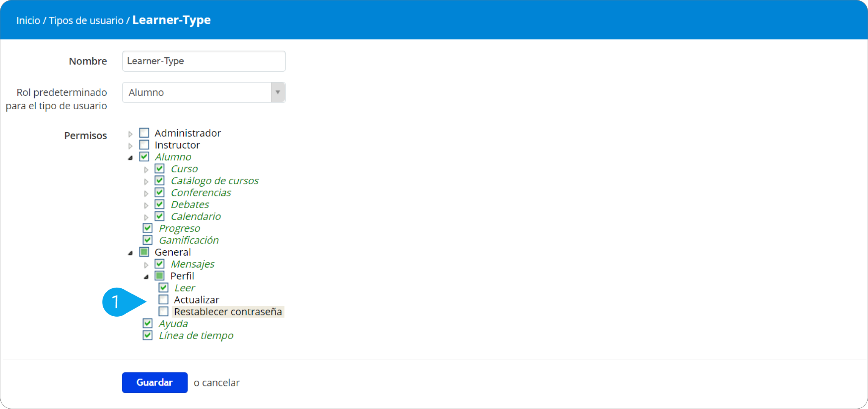
Task: Check the Actualizar permission checkbox
Action: click(x=163, y=300)
